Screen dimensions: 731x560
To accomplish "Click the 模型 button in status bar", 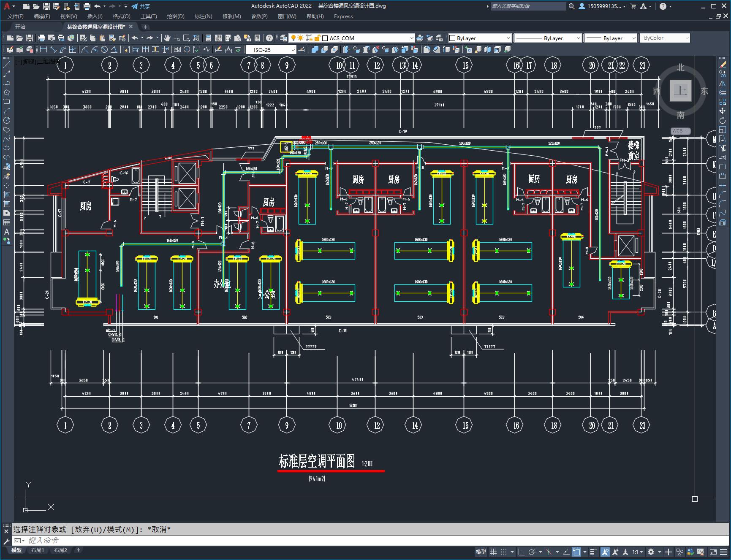I will click(x=481, y=552).
